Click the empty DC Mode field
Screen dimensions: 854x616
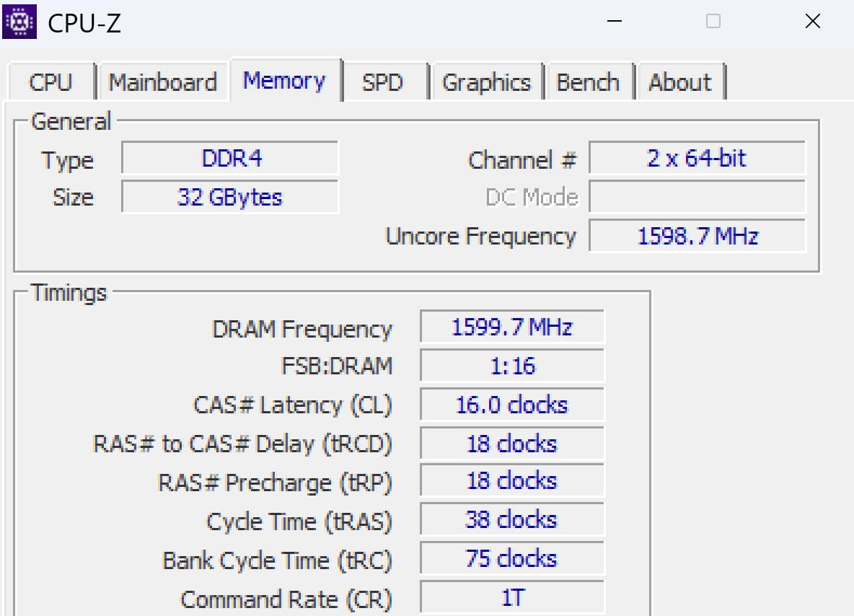[697, 197]
